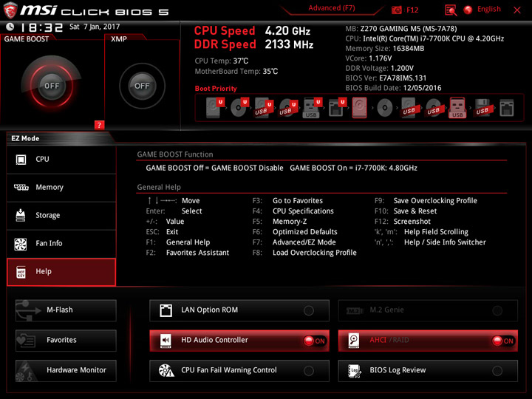Click the EZ Mode header label
This screenshot has height=399, width=532.
coord(25,138)
